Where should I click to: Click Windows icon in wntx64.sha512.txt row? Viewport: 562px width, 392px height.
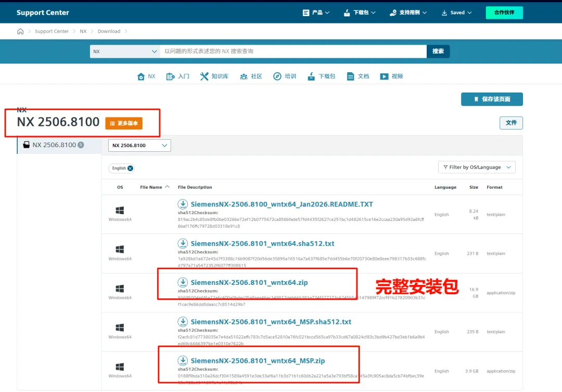[x=120, y=249]
